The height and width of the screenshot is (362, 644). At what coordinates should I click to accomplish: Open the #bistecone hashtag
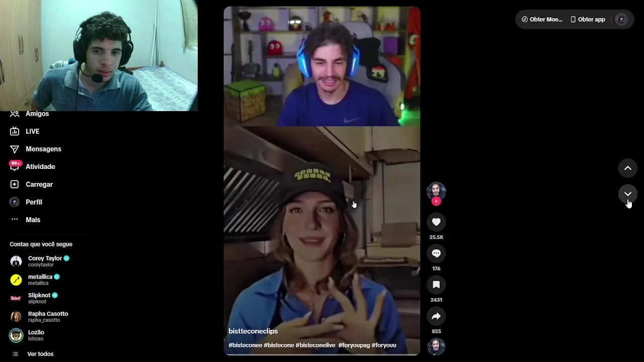point(279,345)
